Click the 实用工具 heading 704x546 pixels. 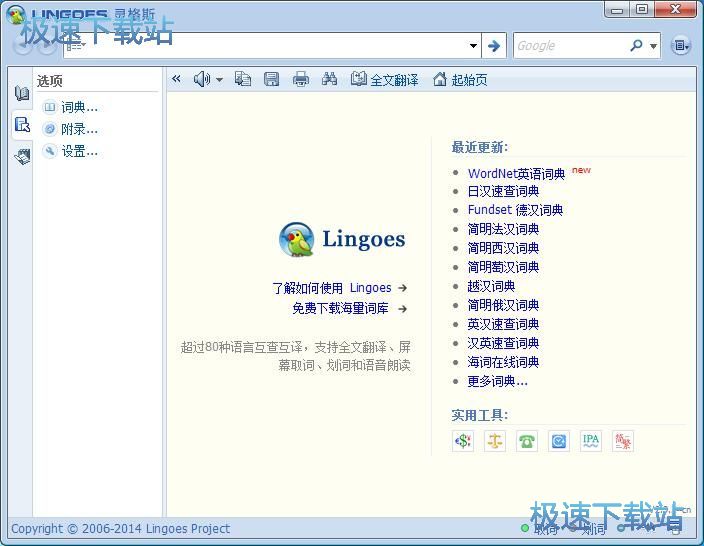click(x=480, y=415)
